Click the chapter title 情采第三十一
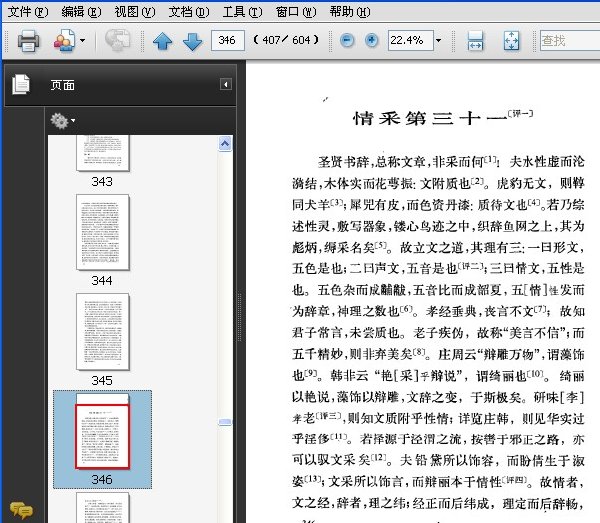The image size is (600, 523). click(x=430, y=118)
